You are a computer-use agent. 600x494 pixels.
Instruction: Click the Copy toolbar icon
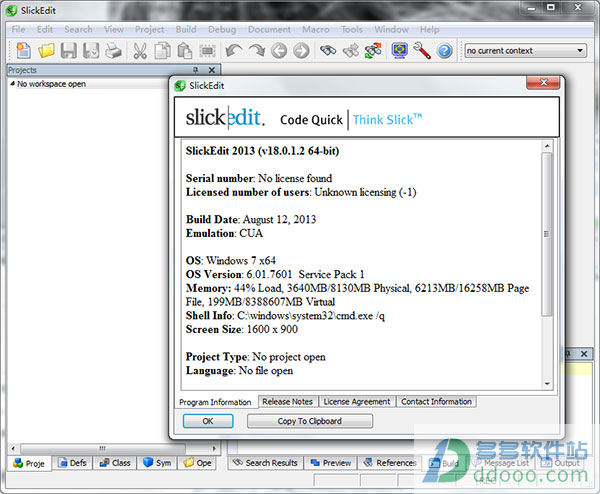(162, 51)
